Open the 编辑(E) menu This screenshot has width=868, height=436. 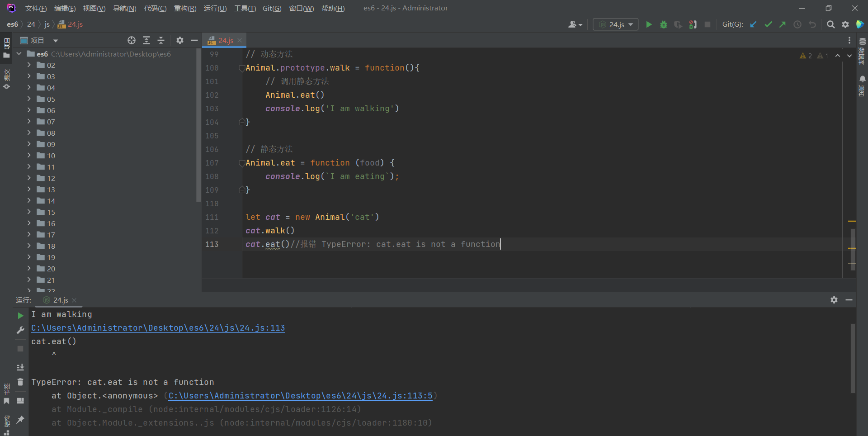(x=65, y=8)
